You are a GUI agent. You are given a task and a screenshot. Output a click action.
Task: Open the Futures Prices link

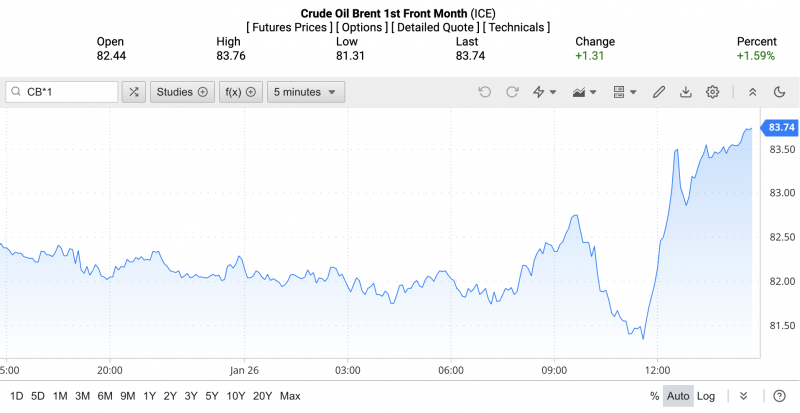[290, 27]
